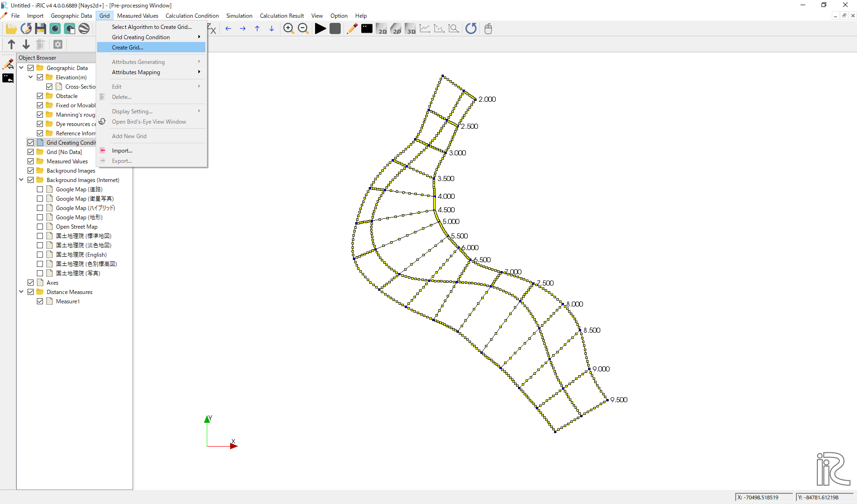Open the Simulation menu
This screenshot has width=857, height=504.
(239, 16)
